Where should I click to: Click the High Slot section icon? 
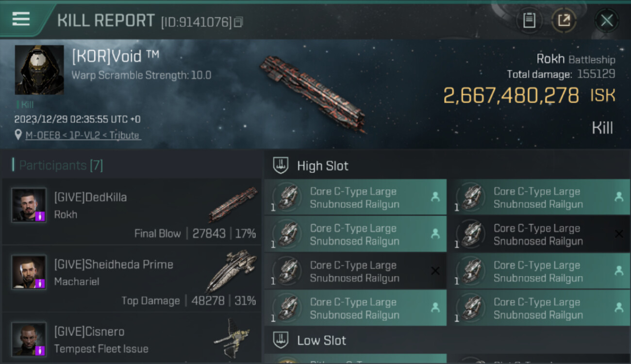click(x=281, y=165)
